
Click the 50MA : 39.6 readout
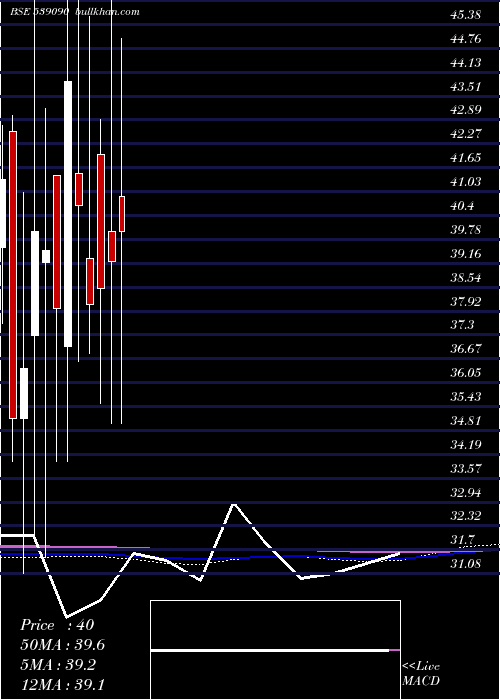[63, 645]
